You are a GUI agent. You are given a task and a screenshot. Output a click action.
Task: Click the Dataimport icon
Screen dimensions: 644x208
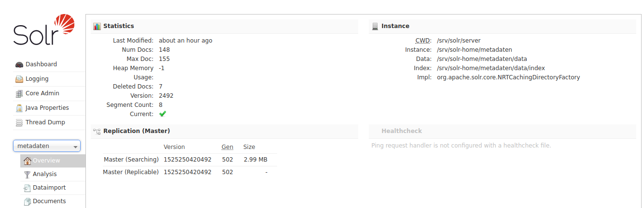click(28, 188)
